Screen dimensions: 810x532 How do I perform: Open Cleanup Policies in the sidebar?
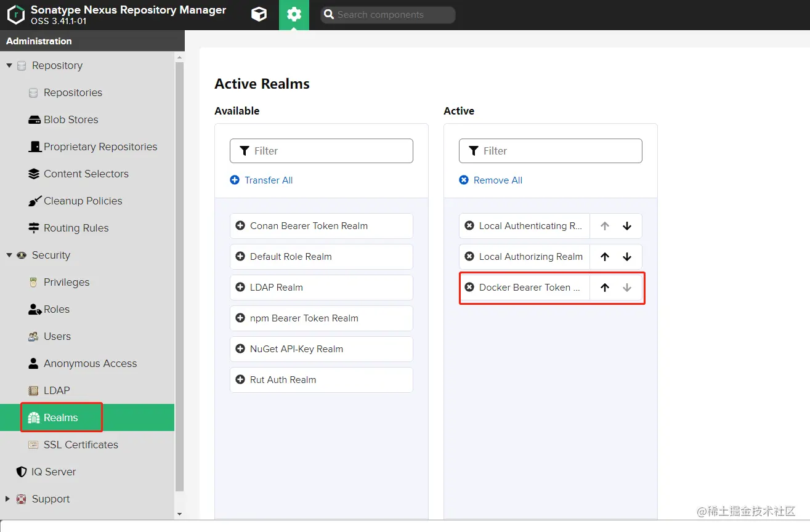tap(83, 201)
